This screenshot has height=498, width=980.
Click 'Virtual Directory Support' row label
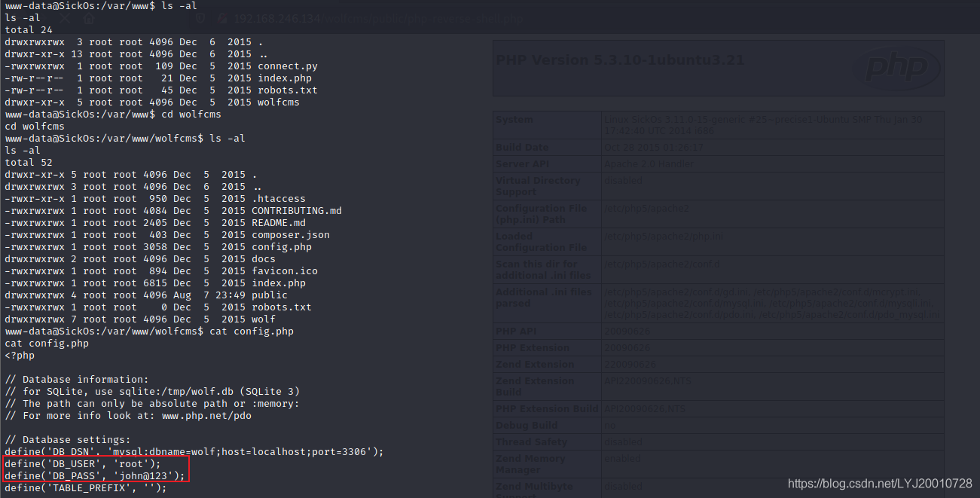(538, 186)
